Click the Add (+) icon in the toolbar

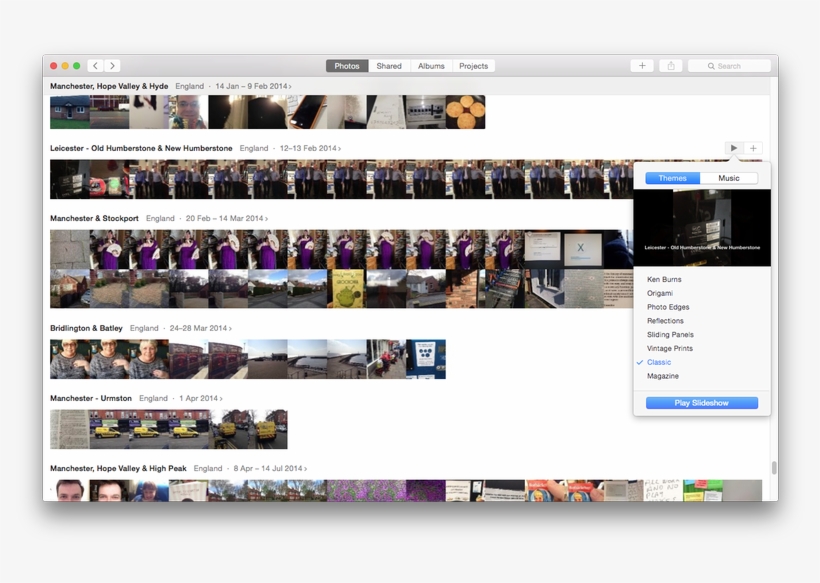pos(641,65)
